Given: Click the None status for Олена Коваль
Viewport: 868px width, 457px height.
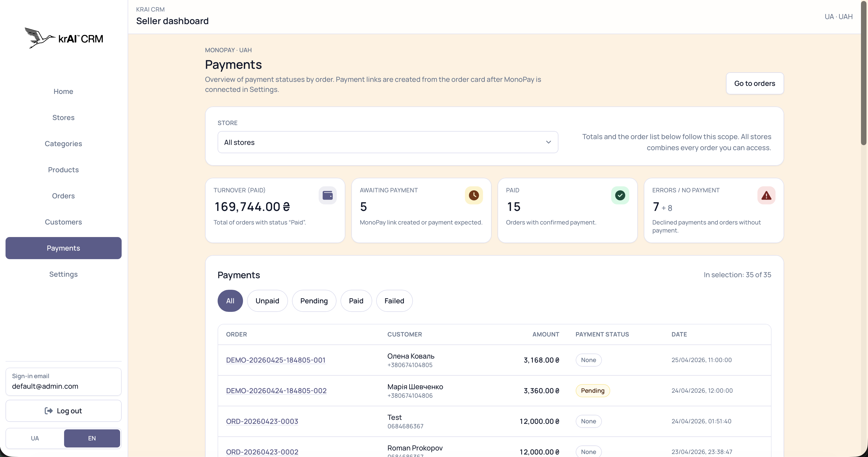Looking at the screenshot, I should click(x=588, y=360).
